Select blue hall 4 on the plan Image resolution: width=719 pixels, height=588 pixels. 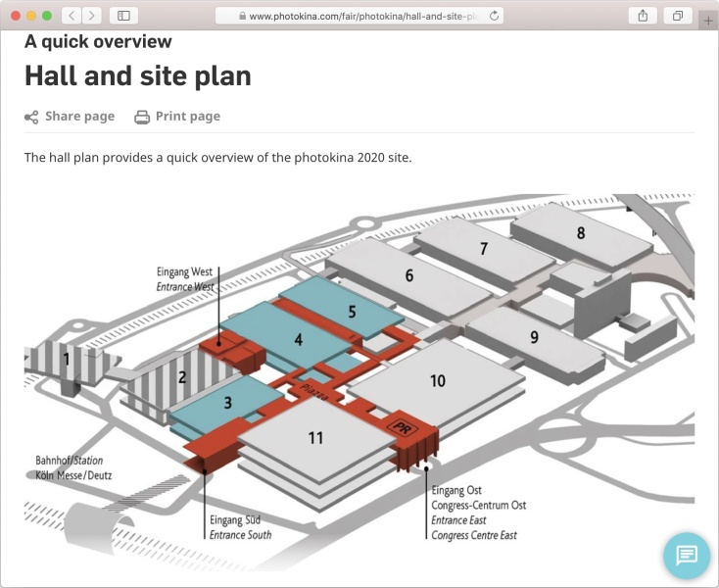click(x=298, y=340)
